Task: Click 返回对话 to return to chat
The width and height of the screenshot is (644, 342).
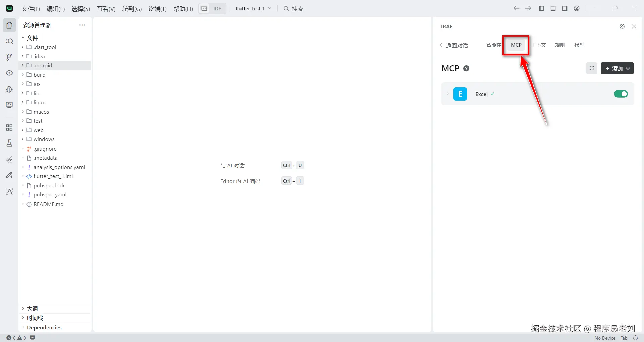Action: coord(454,45)
